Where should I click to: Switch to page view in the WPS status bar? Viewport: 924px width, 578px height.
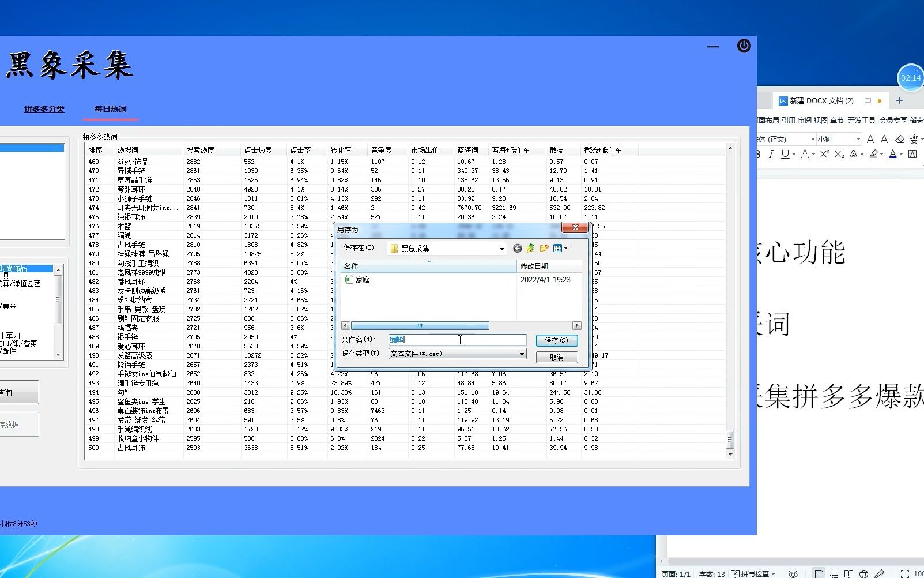[x=819, y=573]
